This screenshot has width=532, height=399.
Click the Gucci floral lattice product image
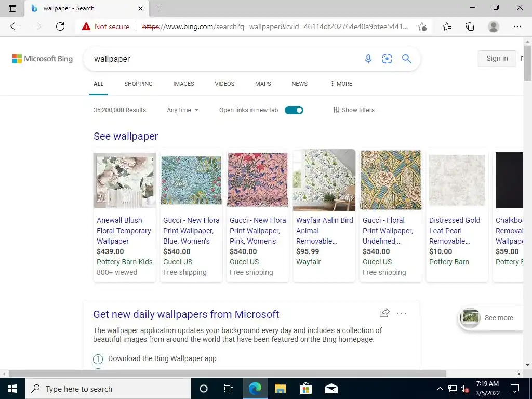pyautogui.click(x=391, y=180)
